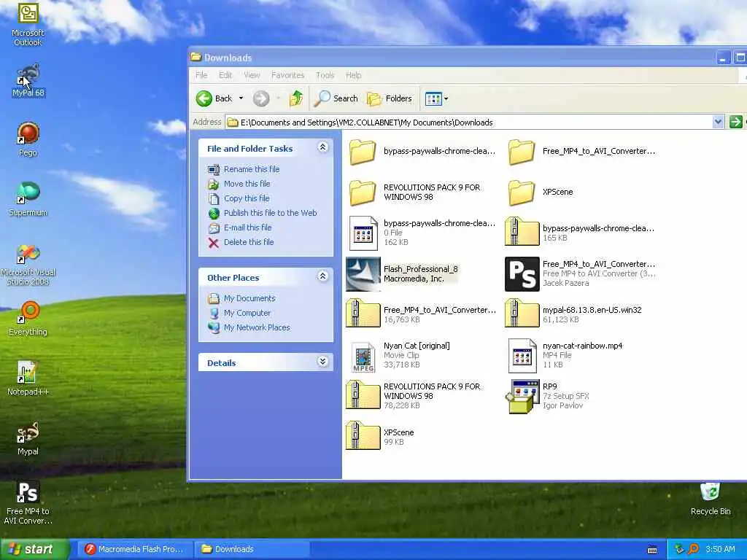The image size is (747, 560).
Task: Select the bypass-paywalls zip 165 KB
Action: coord(580,233)
